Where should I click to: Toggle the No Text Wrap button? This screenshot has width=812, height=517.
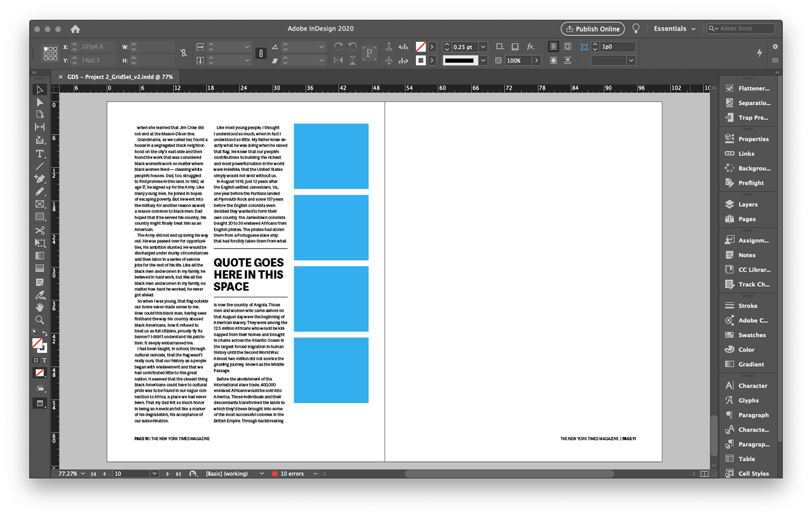point(553,46)
